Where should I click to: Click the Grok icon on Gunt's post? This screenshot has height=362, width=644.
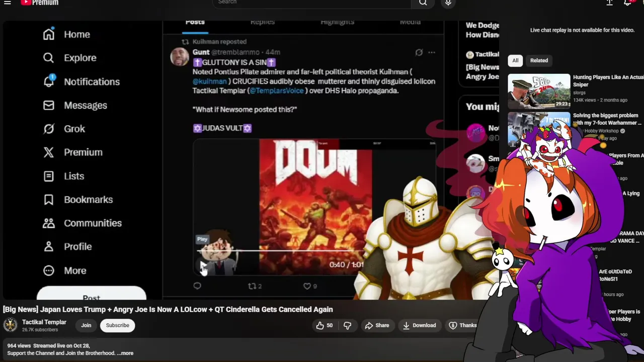pyautogui.click(x=419, y=52)
